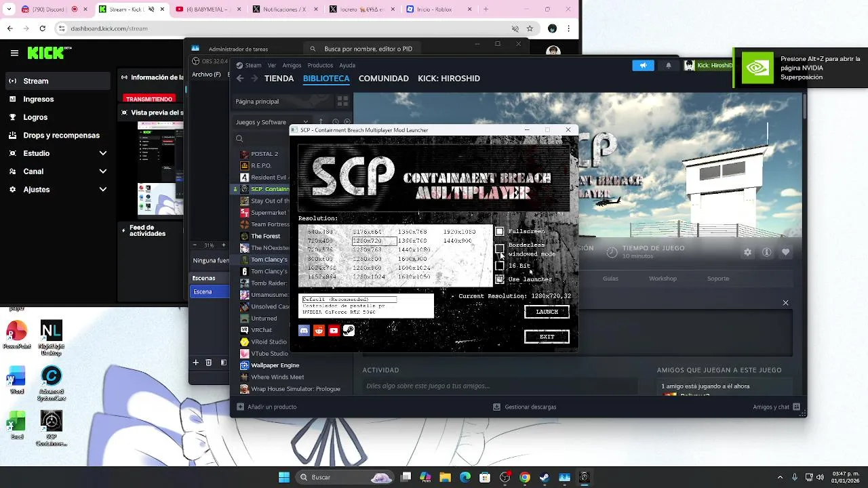The height and width of the screenshot is (488, 868).
Task: Open game settings gear on Steam page
Action: pyautogui.click(x=747, y=252)
